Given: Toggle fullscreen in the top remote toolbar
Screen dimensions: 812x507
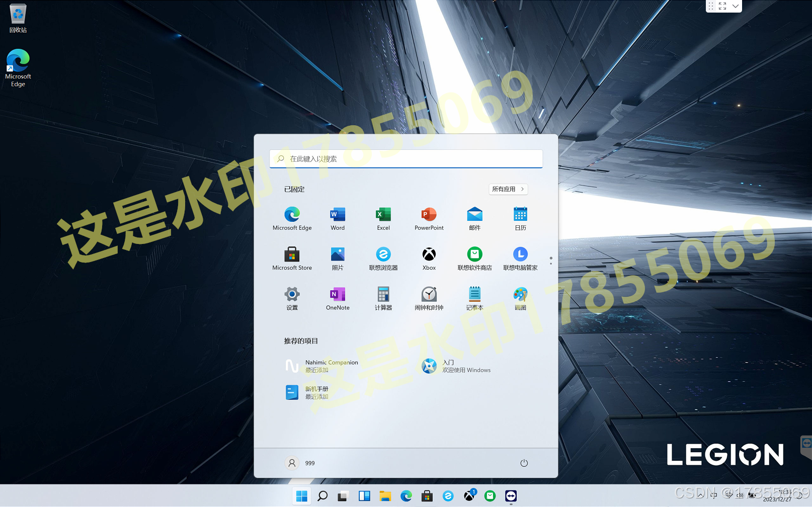Looking at the screenshot, I should (722, 6).
